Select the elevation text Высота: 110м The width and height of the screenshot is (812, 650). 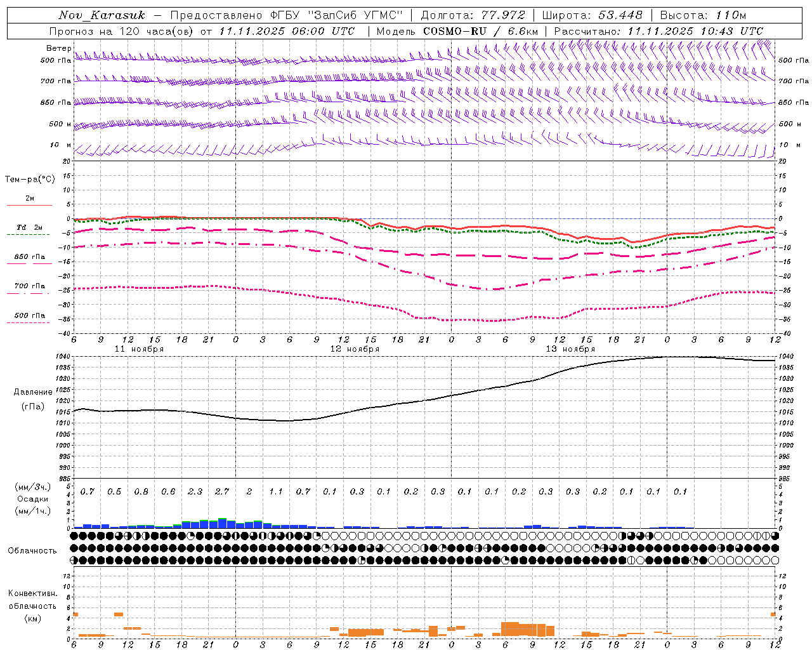[703, 15]
